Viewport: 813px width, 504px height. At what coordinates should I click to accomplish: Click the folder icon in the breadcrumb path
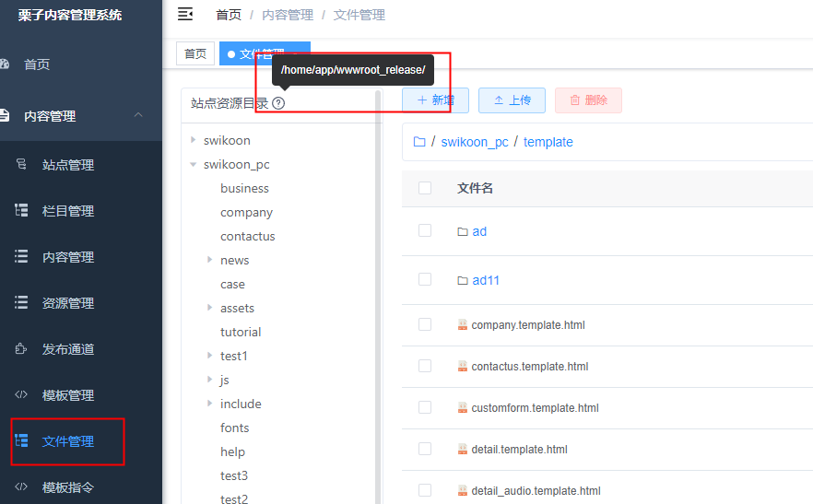tap(419, 142)
